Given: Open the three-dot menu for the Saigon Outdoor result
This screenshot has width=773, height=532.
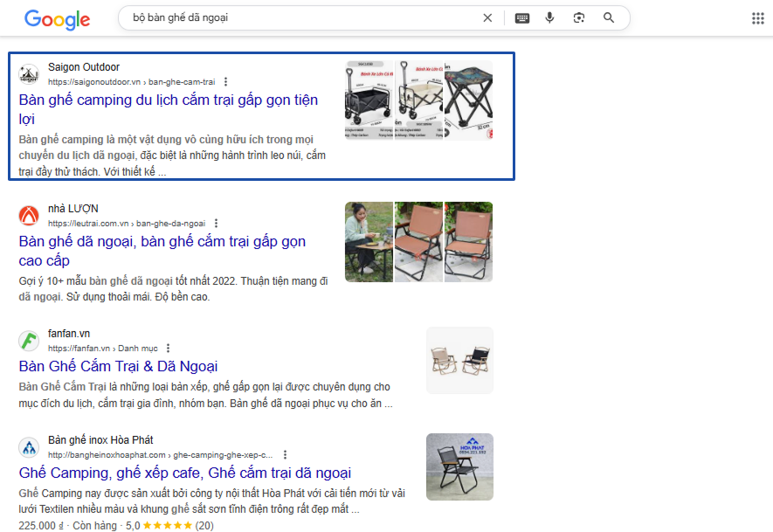Looking at the screenshot, I should 226,81.
